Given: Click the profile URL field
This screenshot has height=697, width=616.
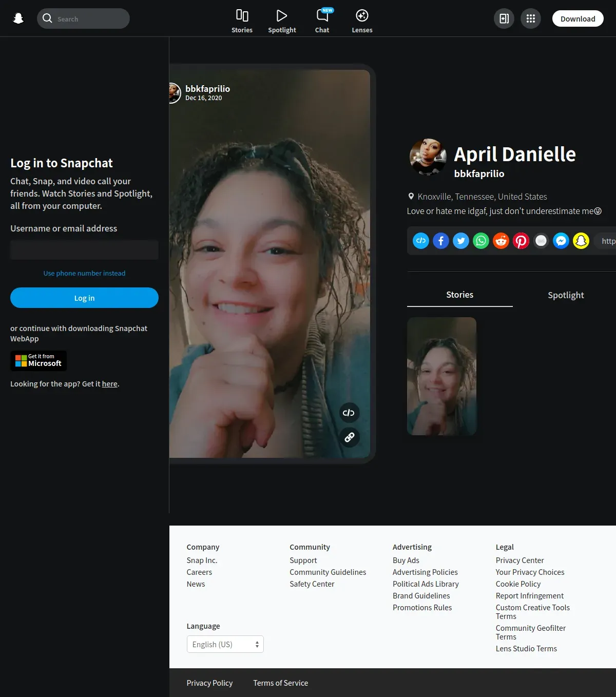Looking at the screenshot, I should click(605, 241).
